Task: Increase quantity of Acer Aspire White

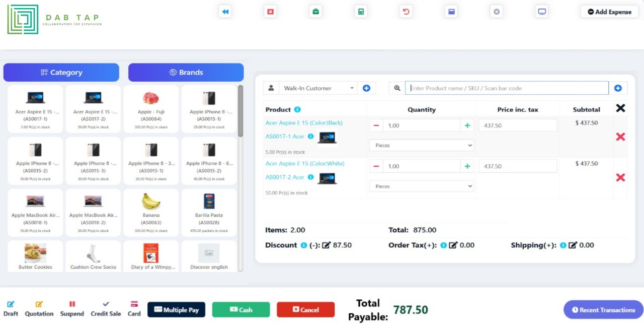Action: (x=467, y=166)
